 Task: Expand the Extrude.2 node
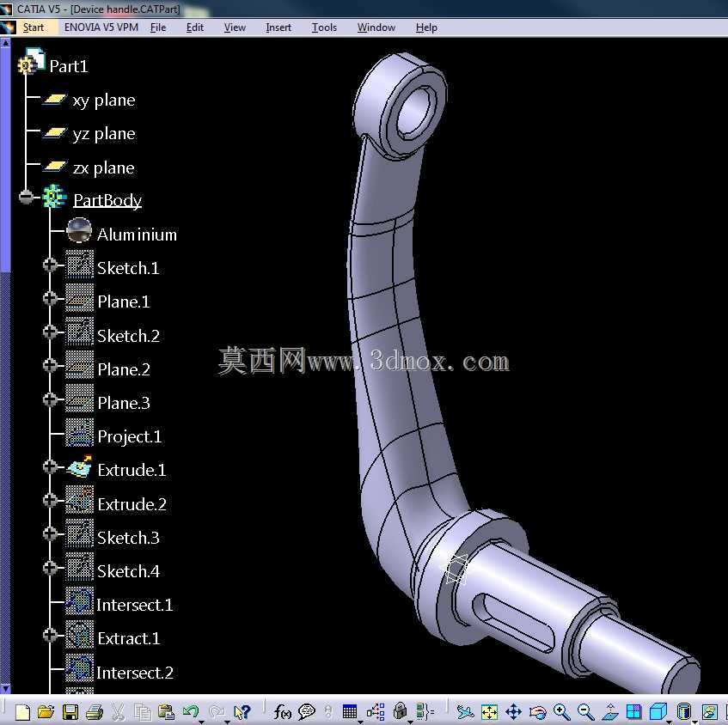pos(50,500)
